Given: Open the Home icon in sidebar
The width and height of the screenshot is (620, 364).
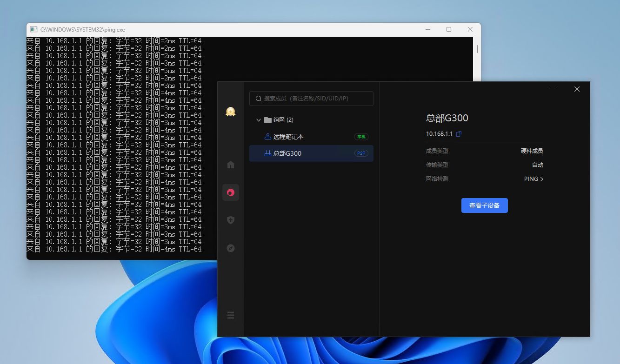Looking at the screenshot, I should 231,165.
